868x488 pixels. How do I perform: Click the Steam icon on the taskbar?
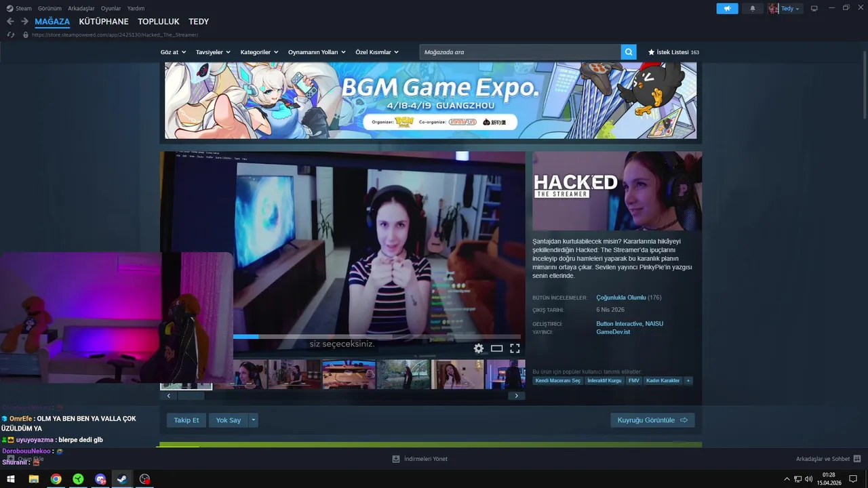click(x=122, y=479)
